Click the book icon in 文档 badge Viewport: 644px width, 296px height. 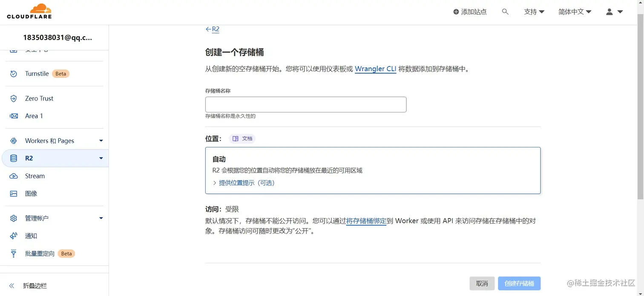(236, 138)
